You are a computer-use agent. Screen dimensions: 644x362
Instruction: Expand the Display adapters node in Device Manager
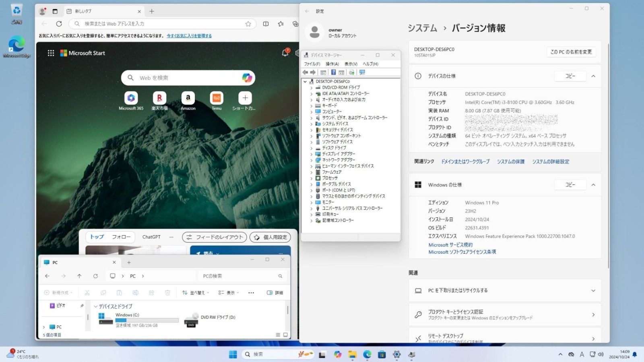pos(311,154)
